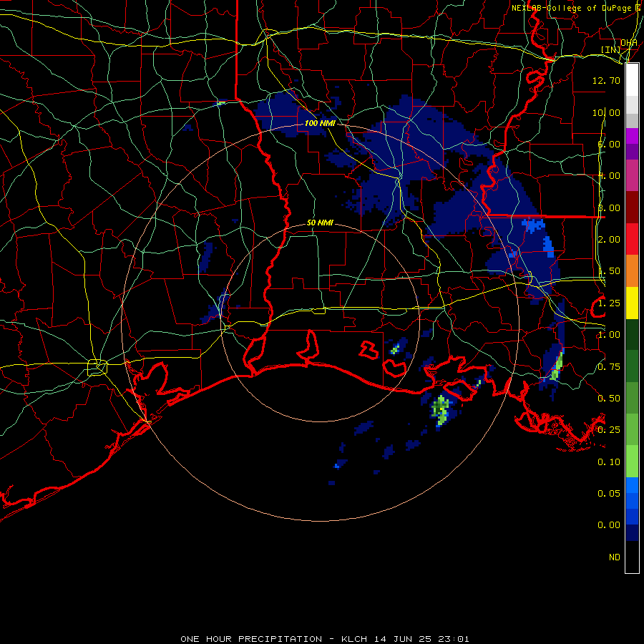Pick the orange legend swatch
Image resolution: width=644 pixels, height=644 pixels.
632,271
